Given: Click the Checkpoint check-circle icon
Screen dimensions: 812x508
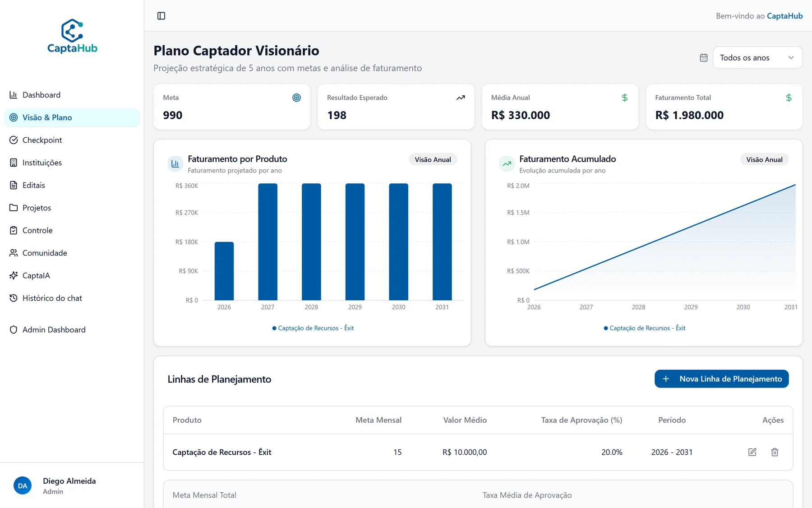Looking at the screenshot, I should (14, 140).
